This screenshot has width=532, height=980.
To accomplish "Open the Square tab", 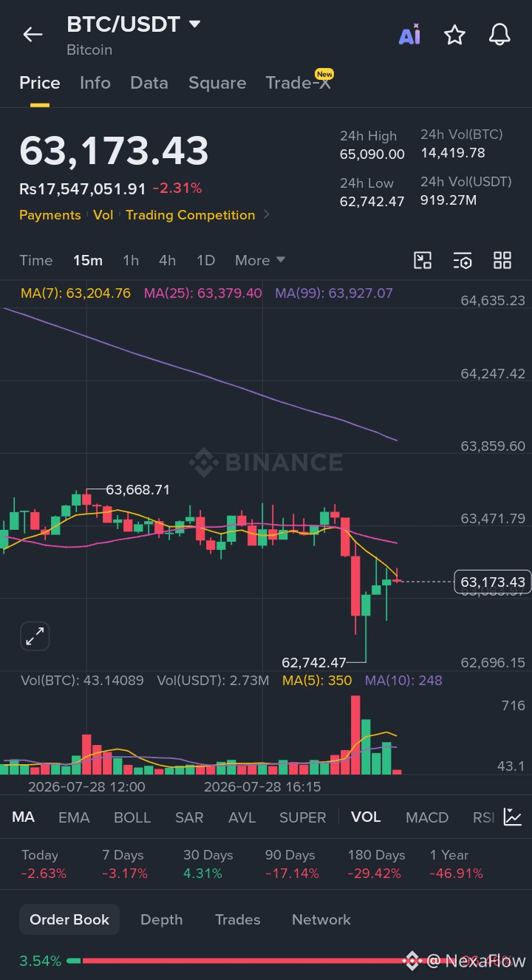I will [217, 83].
